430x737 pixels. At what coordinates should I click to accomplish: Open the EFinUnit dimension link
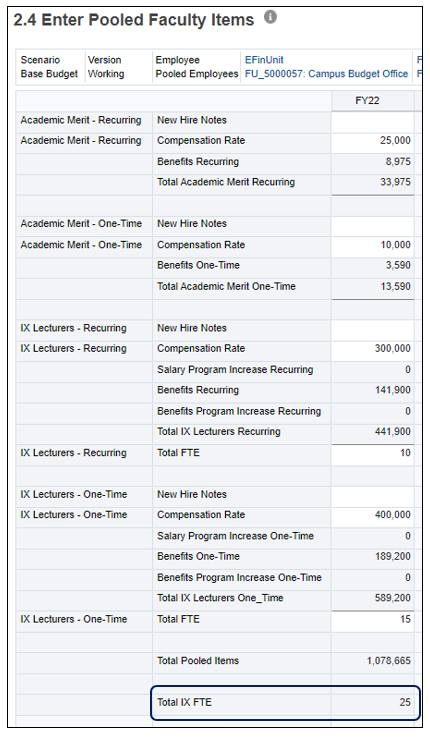(x=264, y=60)
